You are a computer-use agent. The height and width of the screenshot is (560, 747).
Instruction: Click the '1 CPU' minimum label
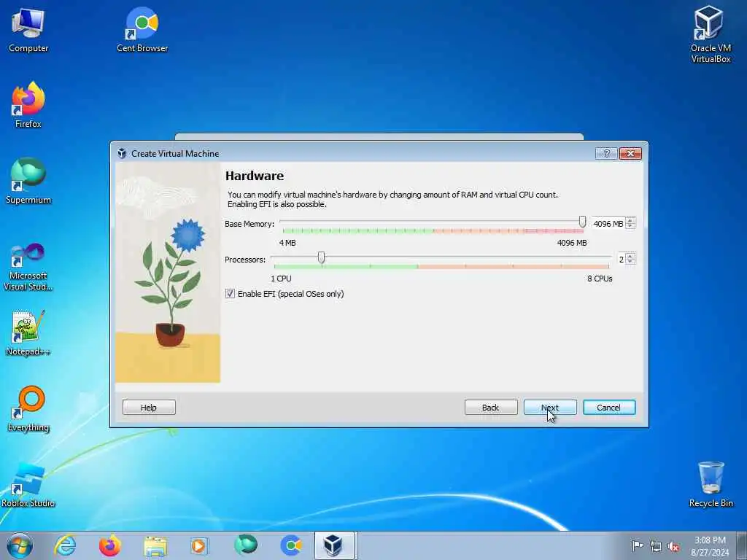pyautogui.click(x=281, y=279)
